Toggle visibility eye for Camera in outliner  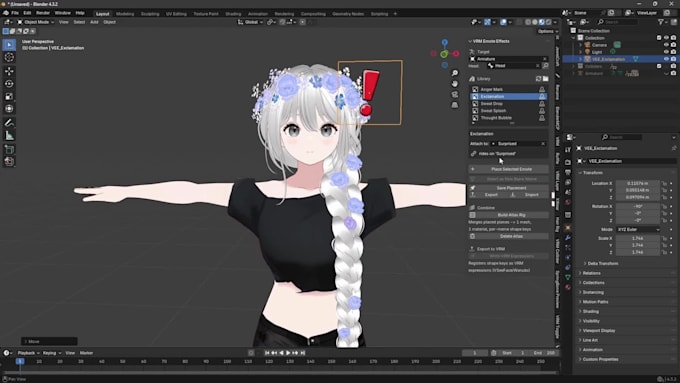pos(666,45)
